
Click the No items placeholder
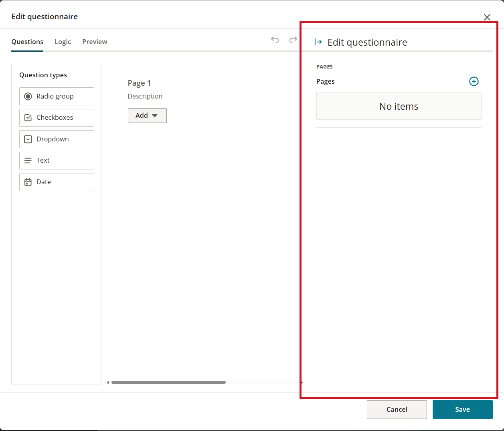399,106
